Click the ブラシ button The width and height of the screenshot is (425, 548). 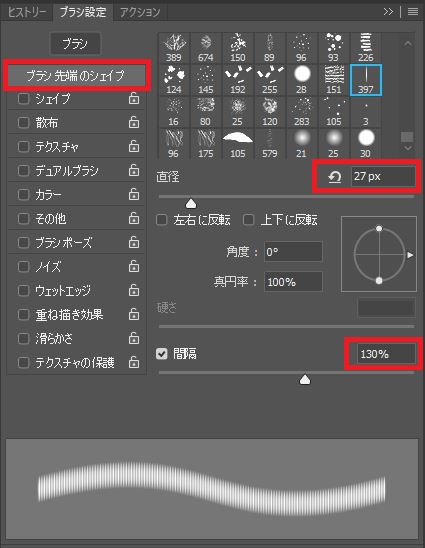75,44
